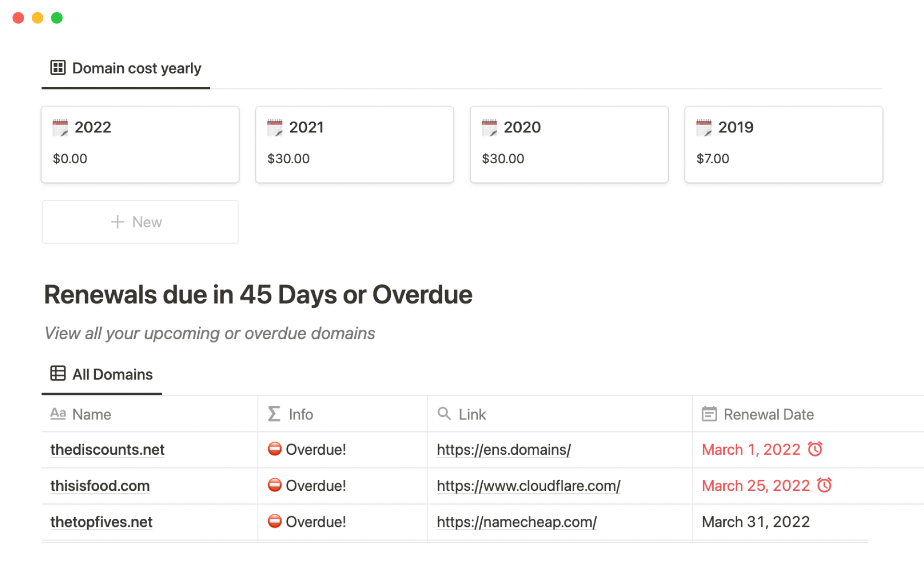Click alarm reminder icon beside March 25, 2022
Screen dimensions: 924x578
(x=824, y=485)
